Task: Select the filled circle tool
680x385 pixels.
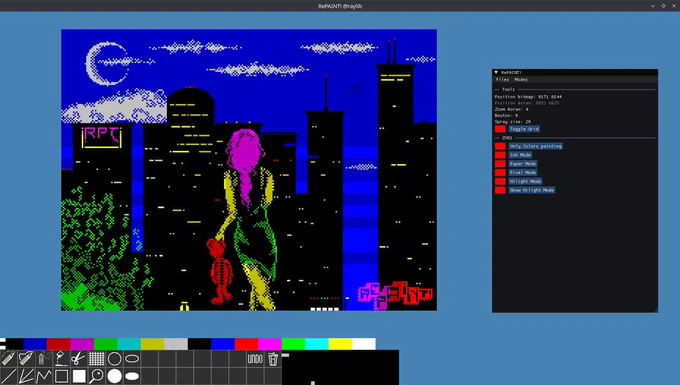Action: click(x=114, y=376)
